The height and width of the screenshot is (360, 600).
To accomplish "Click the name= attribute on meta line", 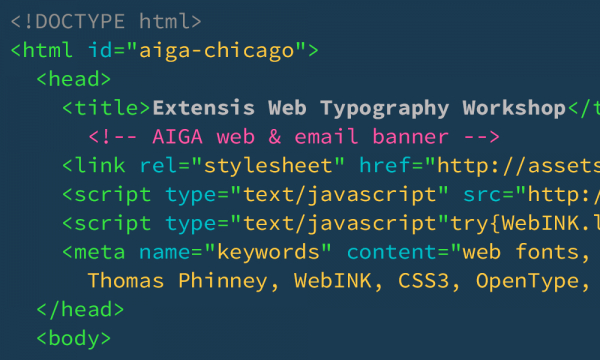I will click(x=171, y=252).
